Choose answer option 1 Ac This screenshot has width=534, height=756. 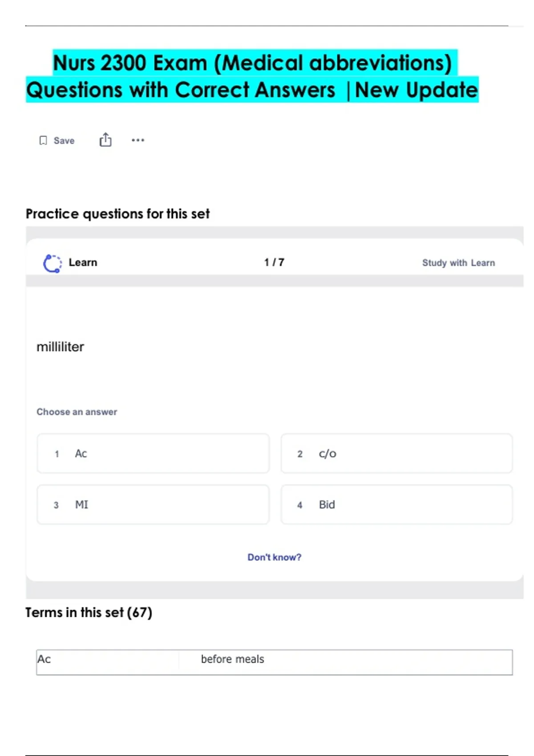pyautogui.click(x=153, y=454)
